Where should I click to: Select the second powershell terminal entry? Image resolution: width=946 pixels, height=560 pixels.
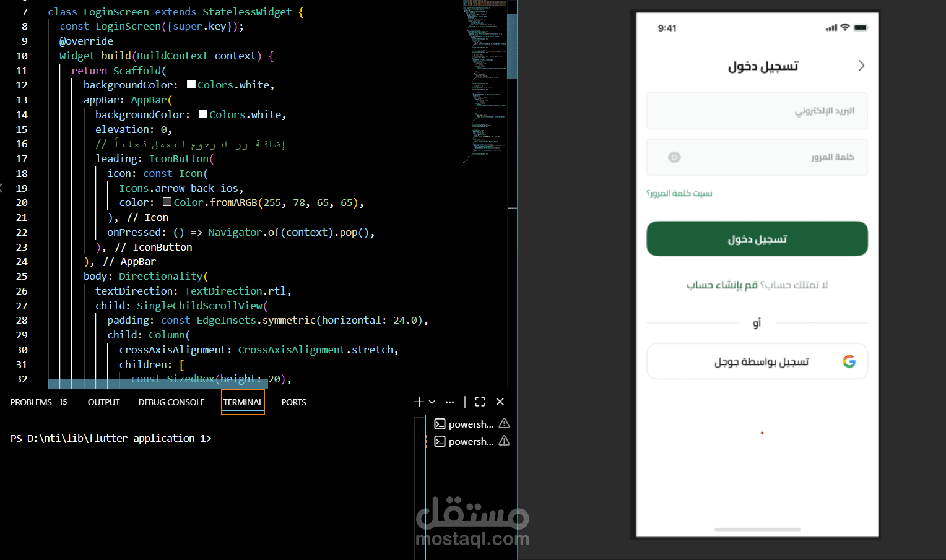(471, 441)
